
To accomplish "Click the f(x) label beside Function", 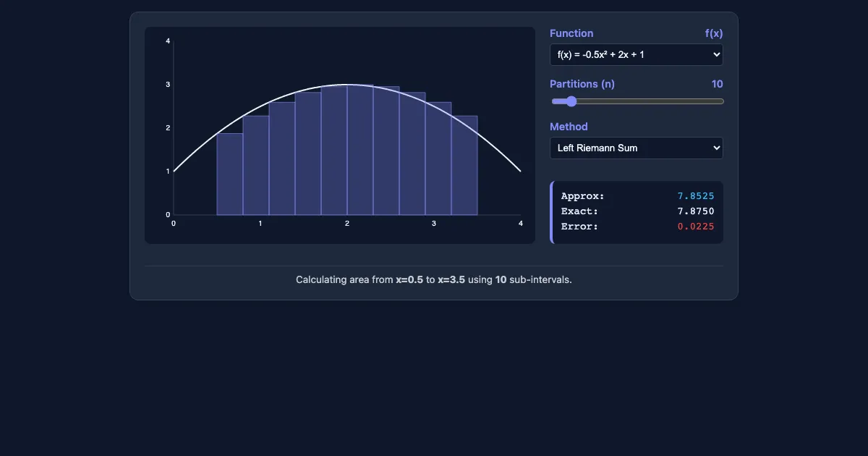I will point(714,33).
